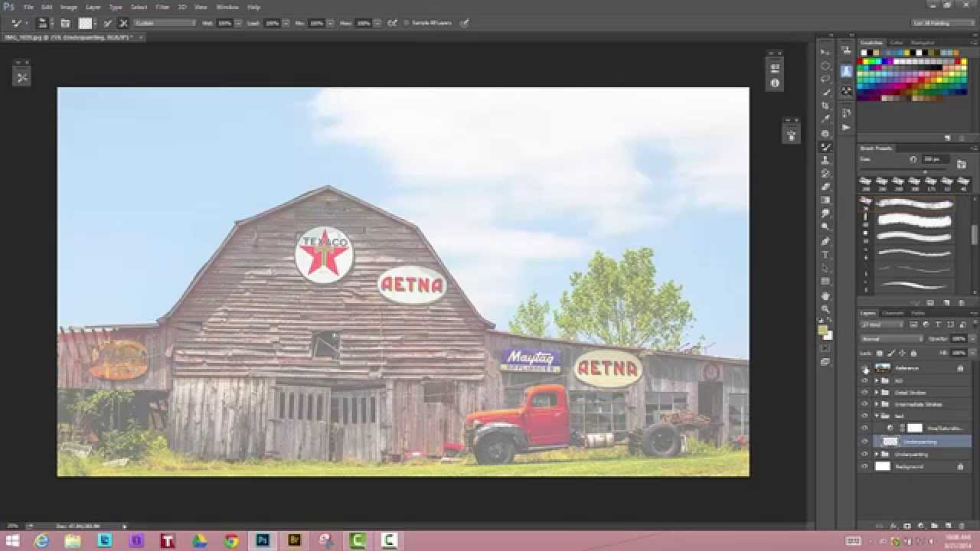Select the Hue/Saturation mask thumbnail

click(915, 428)
